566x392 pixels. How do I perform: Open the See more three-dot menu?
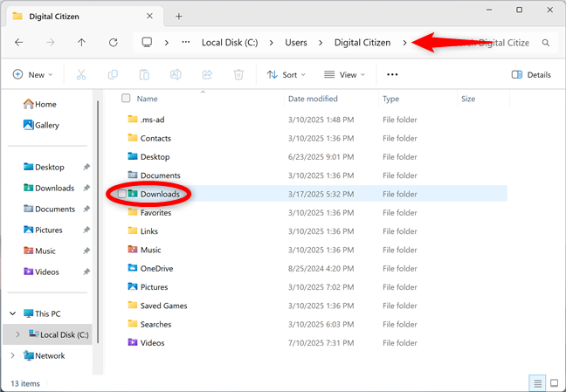(392, 75)
